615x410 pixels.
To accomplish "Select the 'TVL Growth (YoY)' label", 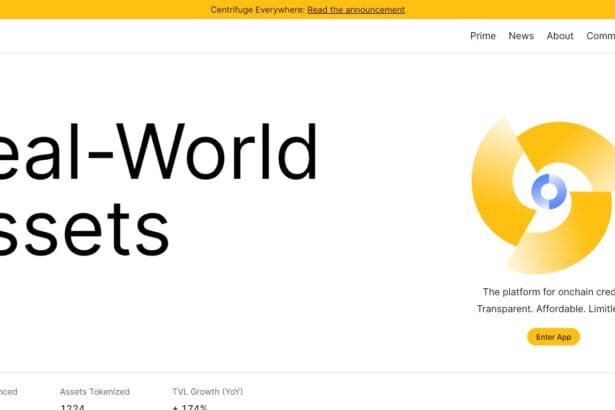I will click(207, 392).
